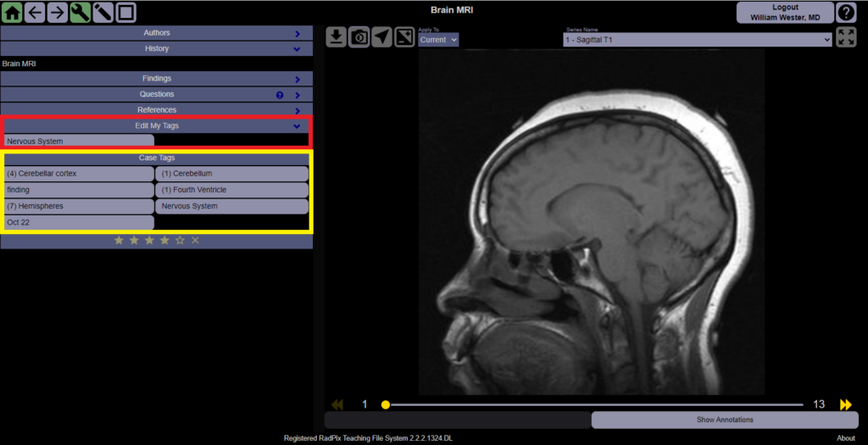
Task: Enter fullscreen image view
Action: point(846,37)
